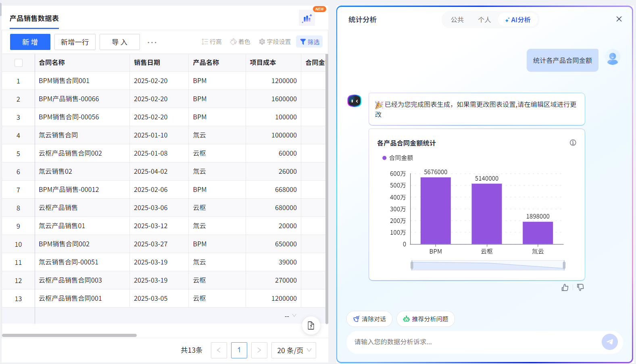Open the 行高 row height menu
The image size is (636, 364).
212,42
